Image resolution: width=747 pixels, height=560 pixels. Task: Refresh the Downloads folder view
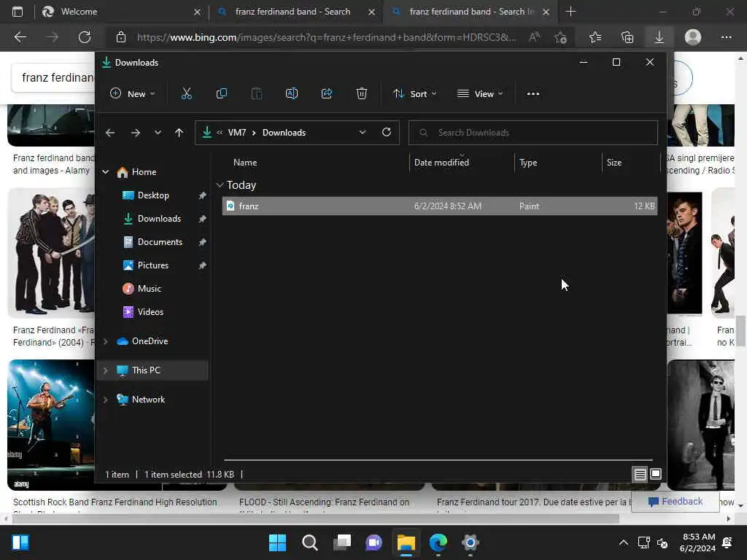387,133
